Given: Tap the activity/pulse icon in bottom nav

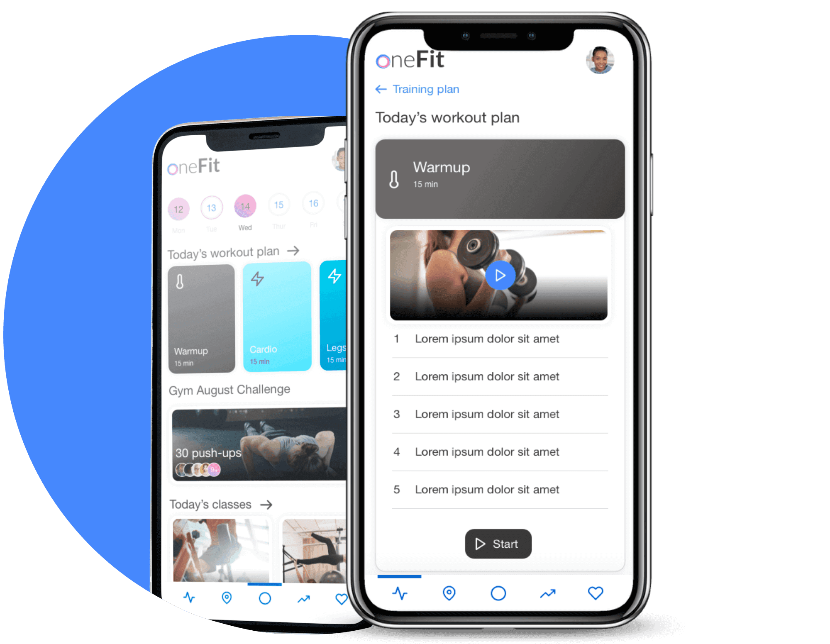Looking at the screenshot, I should point(398,593).
